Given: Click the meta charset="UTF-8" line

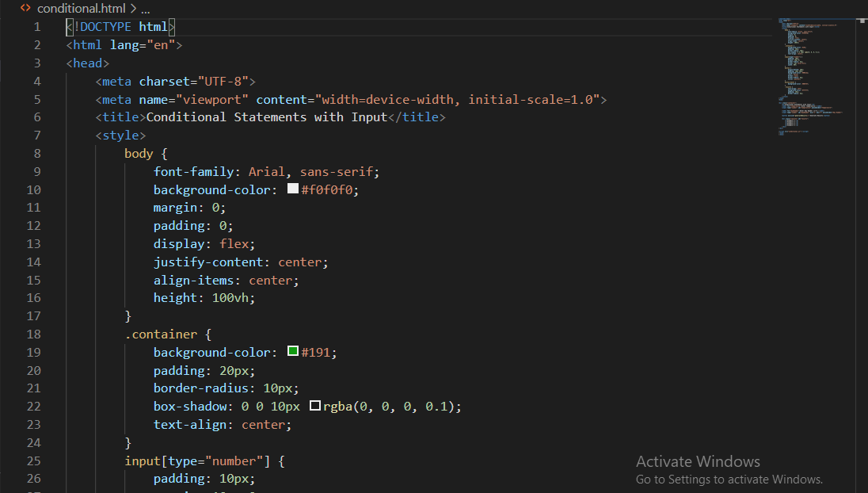Looking at the screenshot, I should coord(176,82).
